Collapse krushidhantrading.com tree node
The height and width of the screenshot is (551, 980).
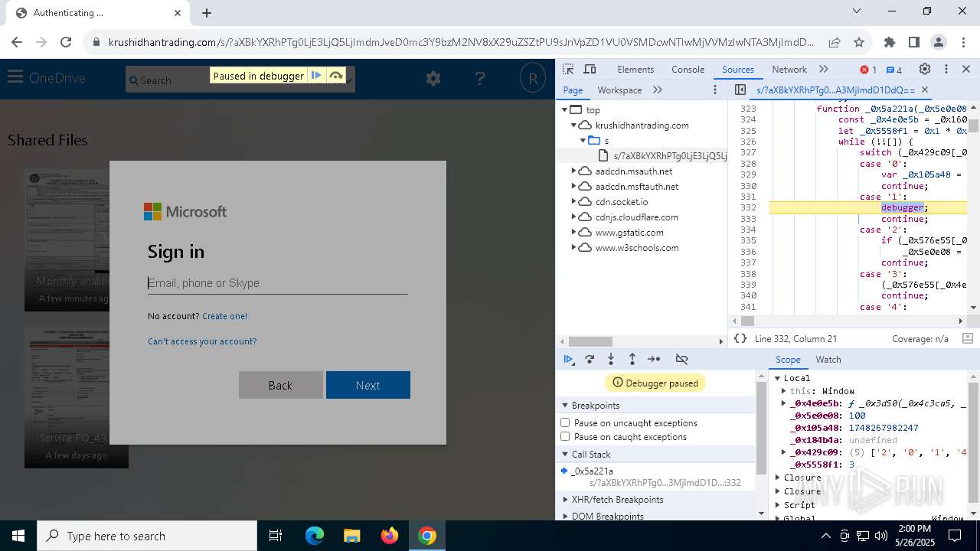click(573, 126)
